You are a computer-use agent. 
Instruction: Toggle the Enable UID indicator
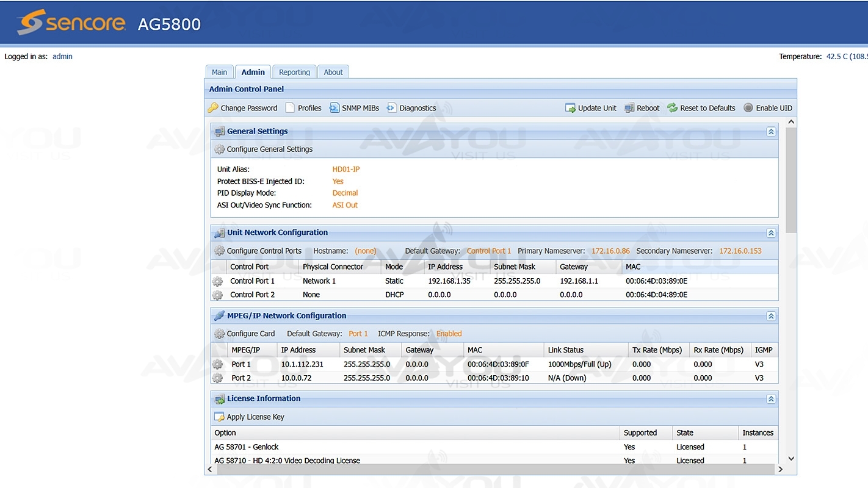(748, 108)
